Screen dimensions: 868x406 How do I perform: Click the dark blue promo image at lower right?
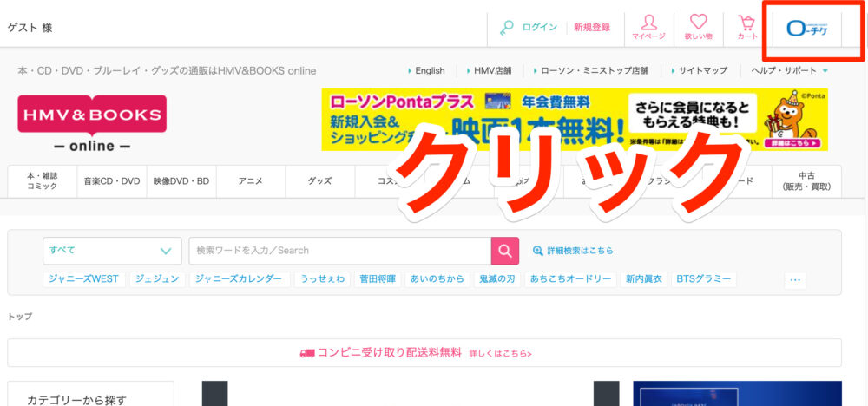click(737, 393)
